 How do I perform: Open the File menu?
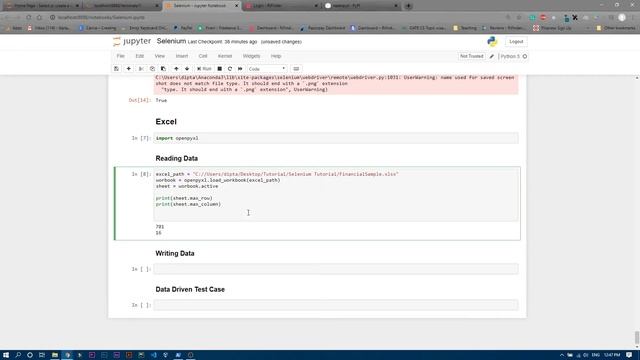tap(120, 56)
